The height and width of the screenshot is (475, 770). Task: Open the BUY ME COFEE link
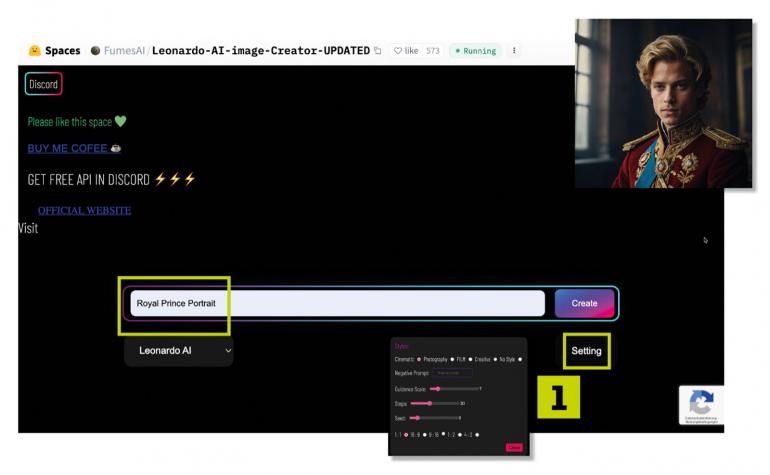(x=74, y=148)
